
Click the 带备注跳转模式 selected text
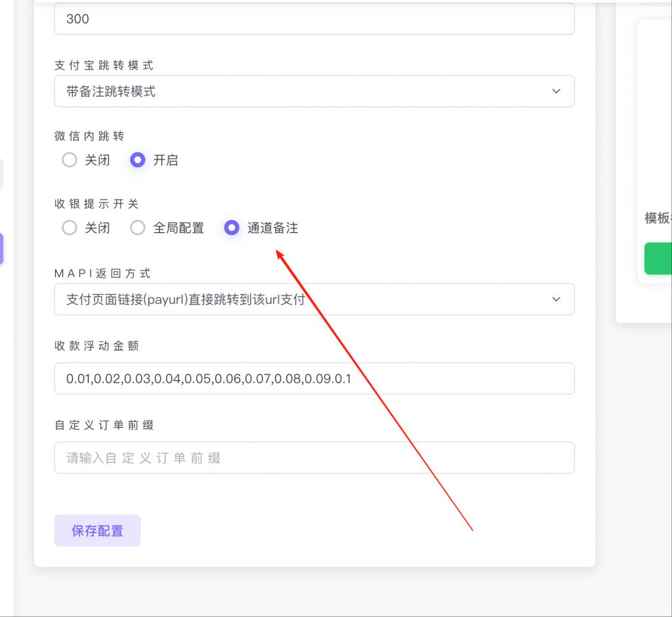tap(110, 91)
